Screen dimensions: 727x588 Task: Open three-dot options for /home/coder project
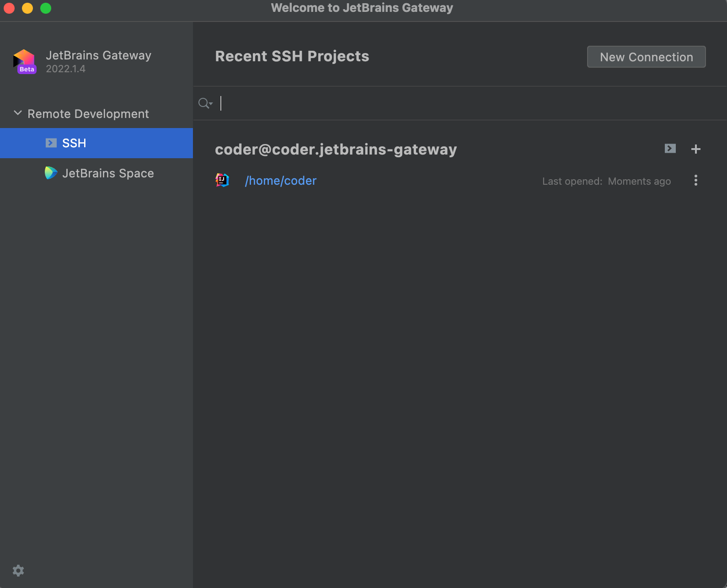click(x=696, y=180)
